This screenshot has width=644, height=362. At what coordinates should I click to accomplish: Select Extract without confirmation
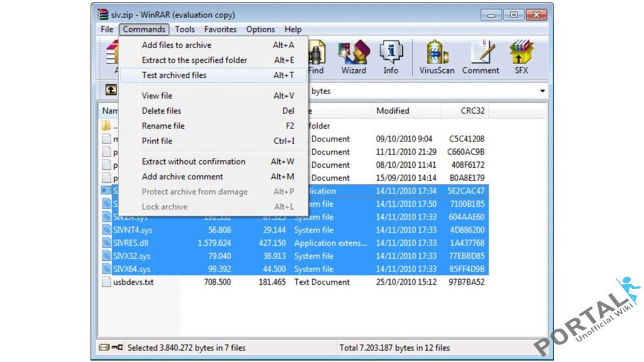coord(214,162)
